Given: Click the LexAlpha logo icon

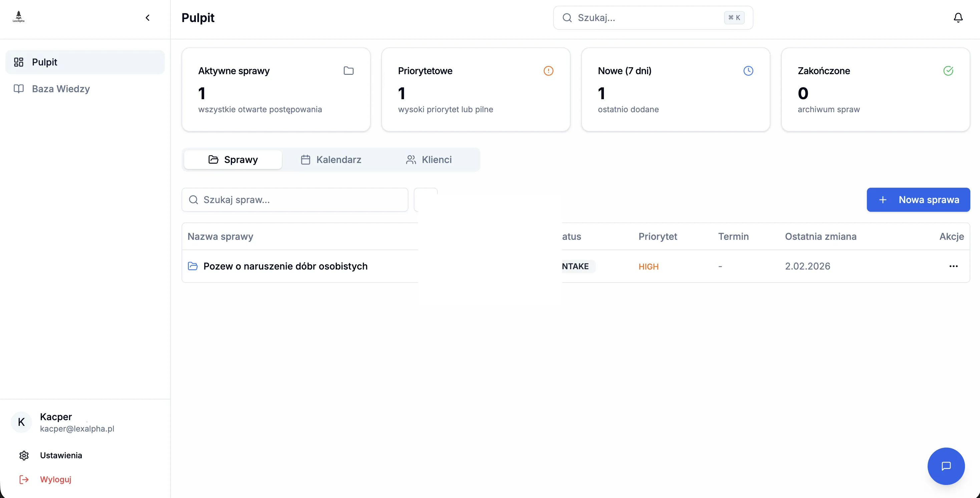Looking at the screenshot, I should pyautogui.click(x=18, y=17).
